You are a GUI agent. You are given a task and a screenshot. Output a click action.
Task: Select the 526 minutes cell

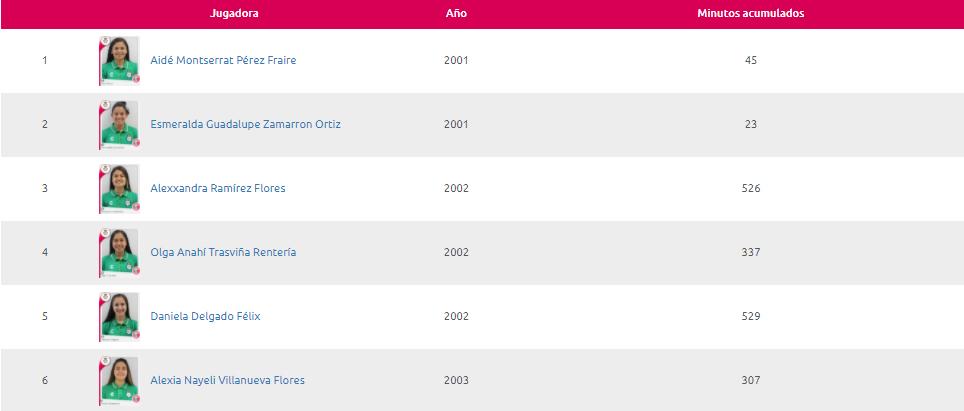coord(751,189)
